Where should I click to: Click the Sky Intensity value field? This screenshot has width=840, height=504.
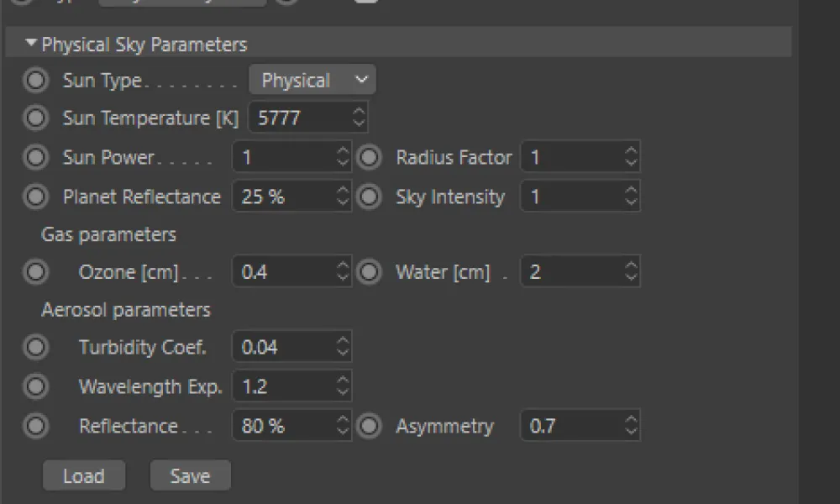[x=571, y=197]
